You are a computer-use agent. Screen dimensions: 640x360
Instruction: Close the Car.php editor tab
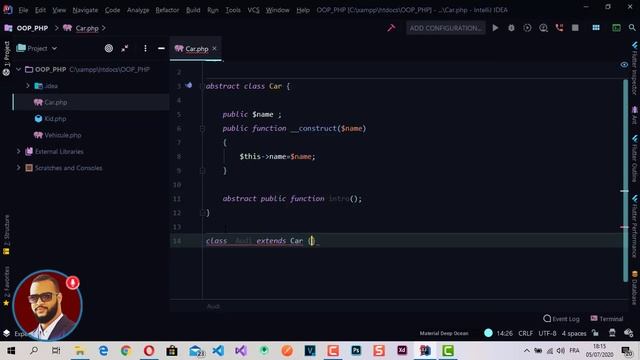[x=214, y=48]
